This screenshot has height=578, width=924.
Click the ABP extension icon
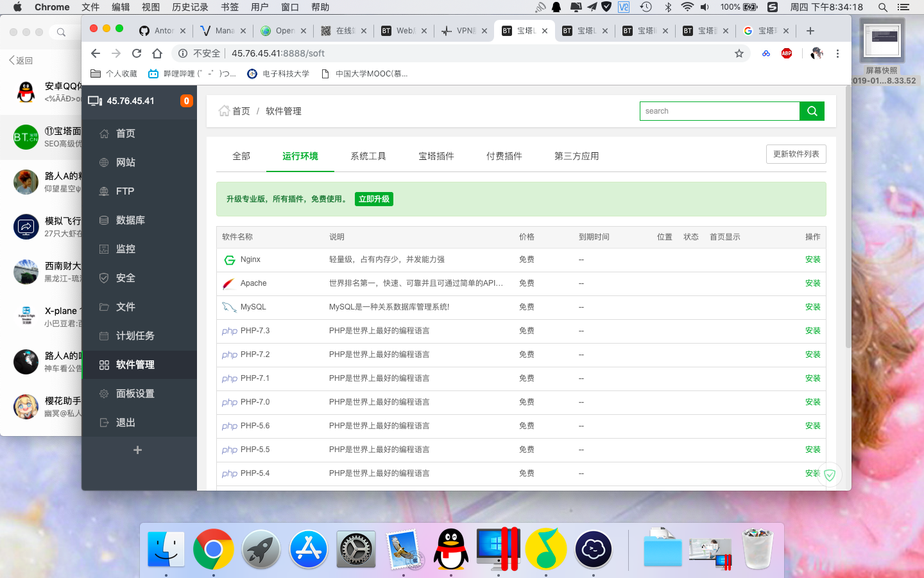[x=787, y=53]
